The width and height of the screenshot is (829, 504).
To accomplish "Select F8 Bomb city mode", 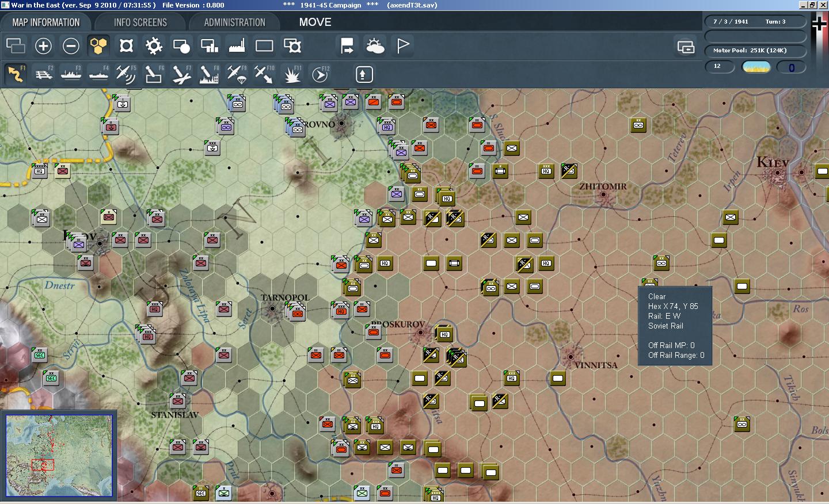I will [209, 74].
